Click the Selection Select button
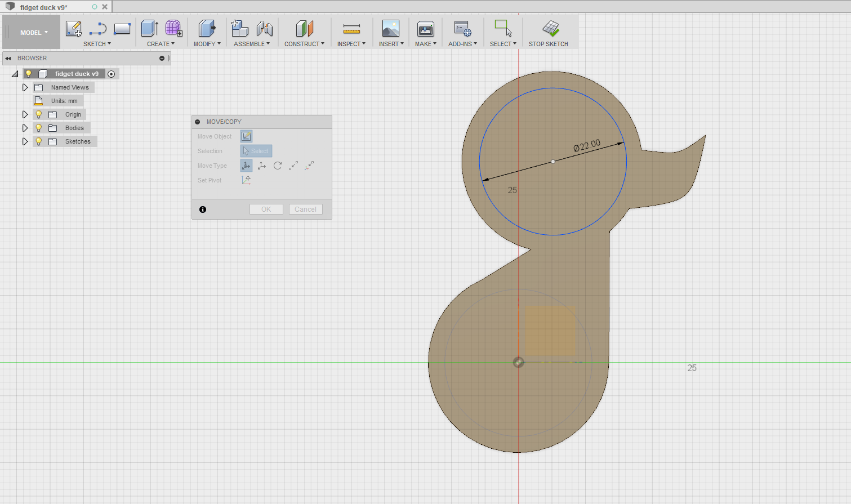The height and width of the screenshot is (504, 851). click(x=256, y=151)
